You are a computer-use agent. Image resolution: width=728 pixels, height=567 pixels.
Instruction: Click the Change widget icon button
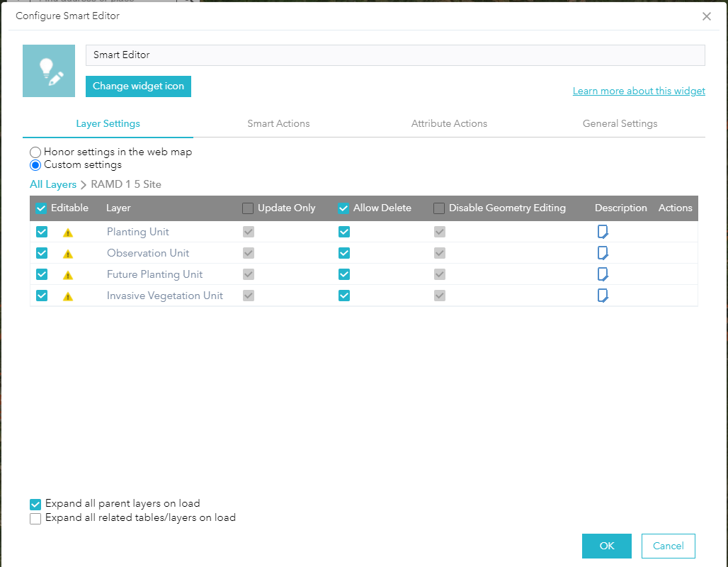tap(138, 86)
